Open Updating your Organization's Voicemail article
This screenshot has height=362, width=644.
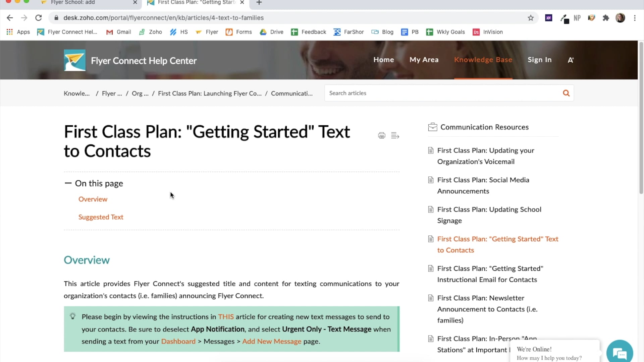coord(486,156)
